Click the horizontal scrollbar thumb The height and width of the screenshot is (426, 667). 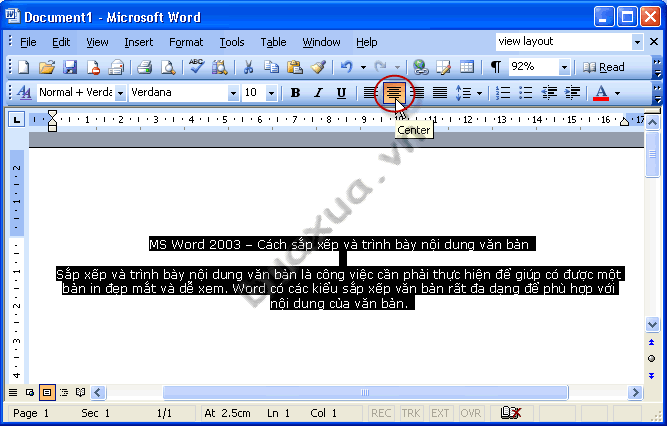pos(365,392)
